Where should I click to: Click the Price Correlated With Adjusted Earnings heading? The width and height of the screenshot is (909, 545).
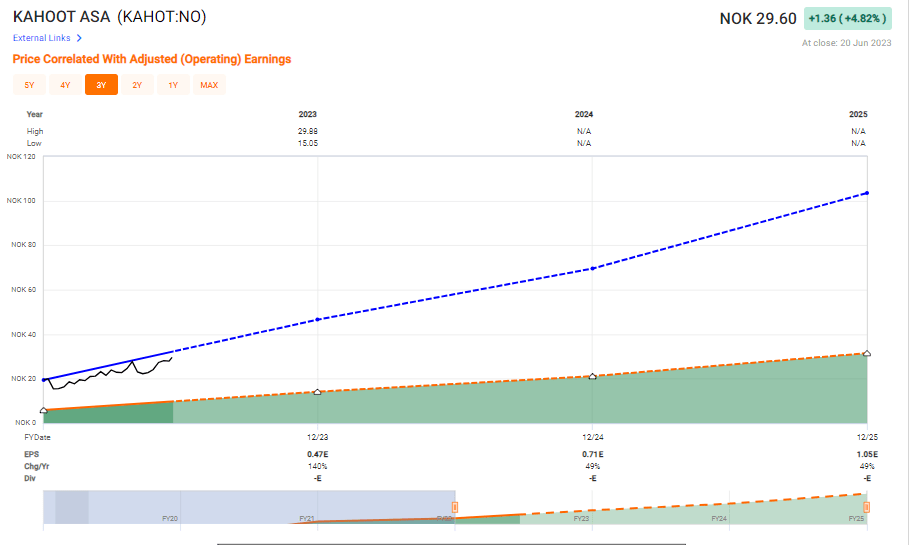[152, 59]
